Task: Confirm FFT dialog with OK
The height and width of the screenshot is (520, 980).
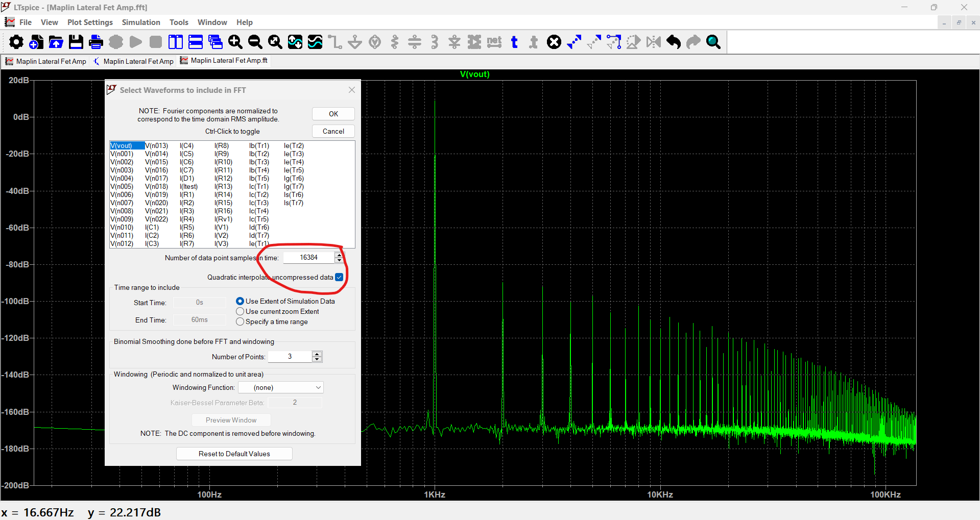Action: [333, 114]
